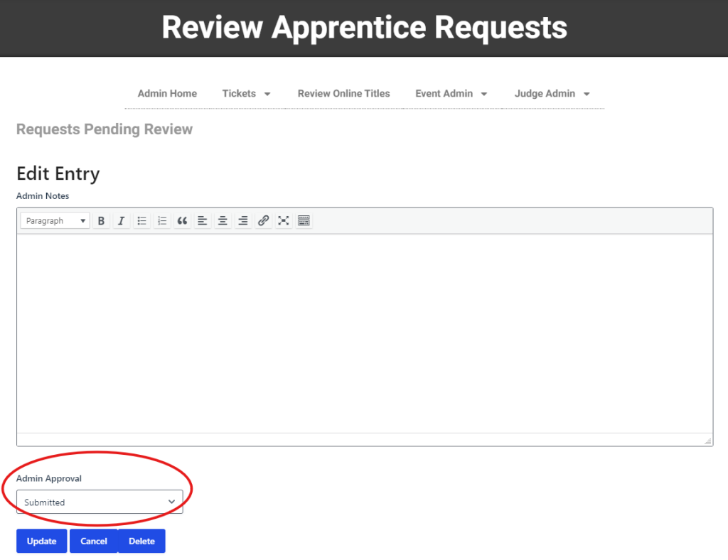The height and width of the screenshot is (560, 728).
Task: Click the Delete button
Action: click(141, 541)
